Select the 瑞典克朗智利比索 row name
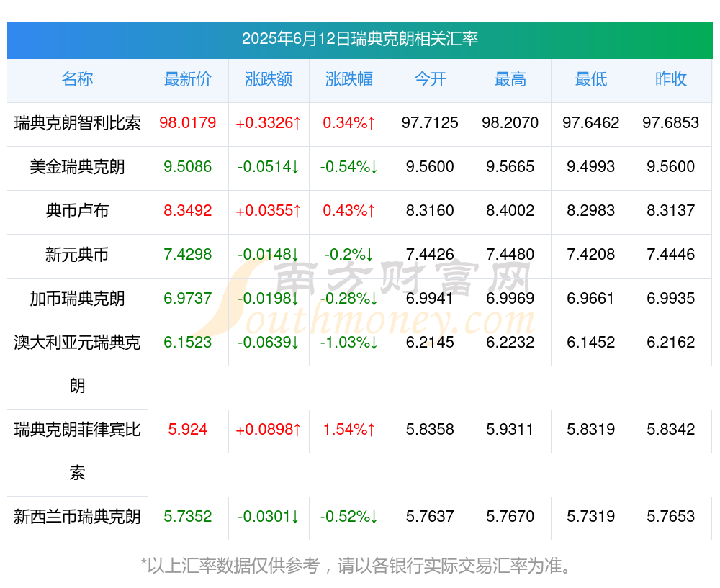This screenshot has width=720, height=588. [77, 123]
